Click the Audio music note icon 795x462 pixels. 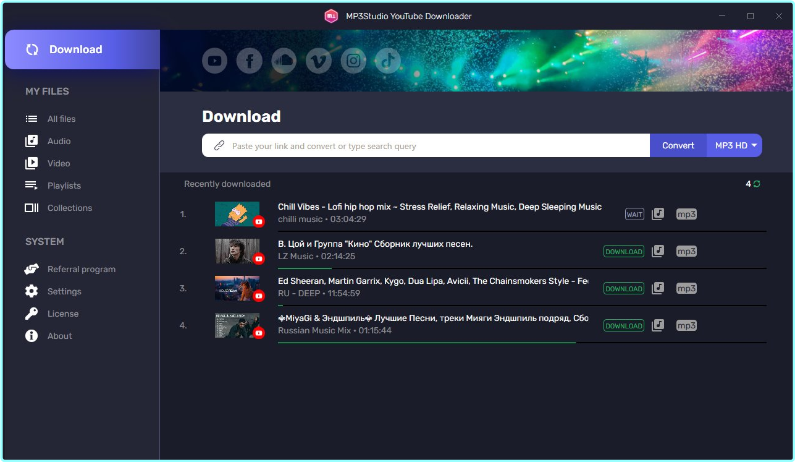[x=31, y=141]
